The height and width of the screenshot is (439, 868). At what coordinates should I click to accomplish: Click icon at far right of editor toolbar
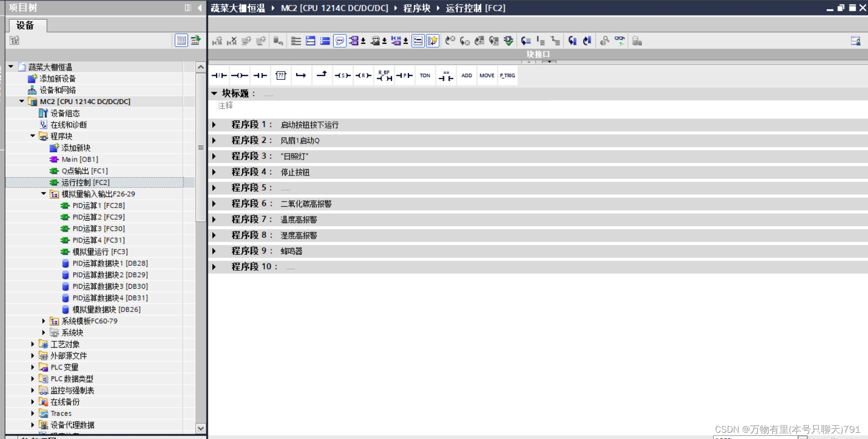pyautogui.click(x=855, y=41)
